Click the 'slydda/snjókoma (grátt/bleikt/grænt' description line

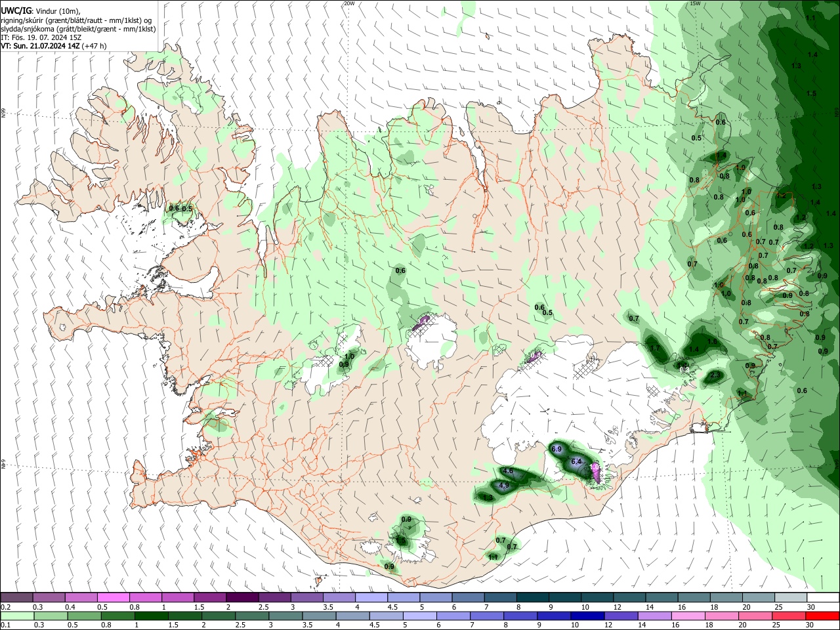coord(78,29)
